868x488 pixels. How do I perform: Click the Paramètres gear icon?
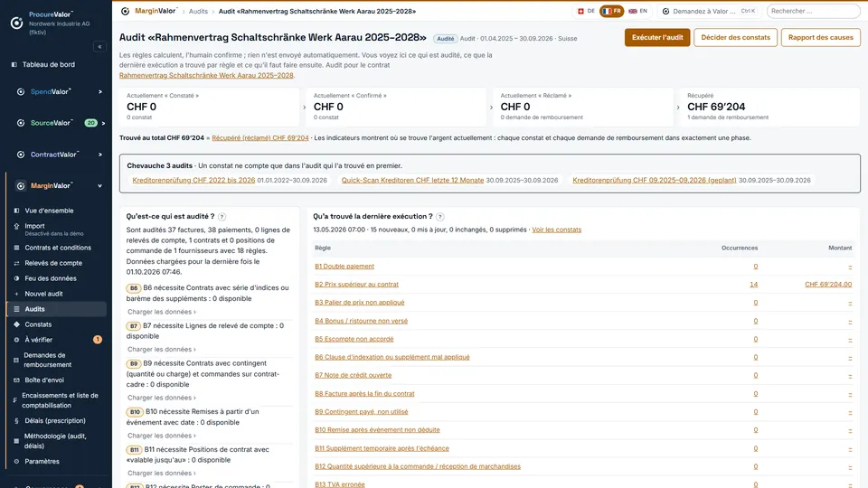[16, 462]
